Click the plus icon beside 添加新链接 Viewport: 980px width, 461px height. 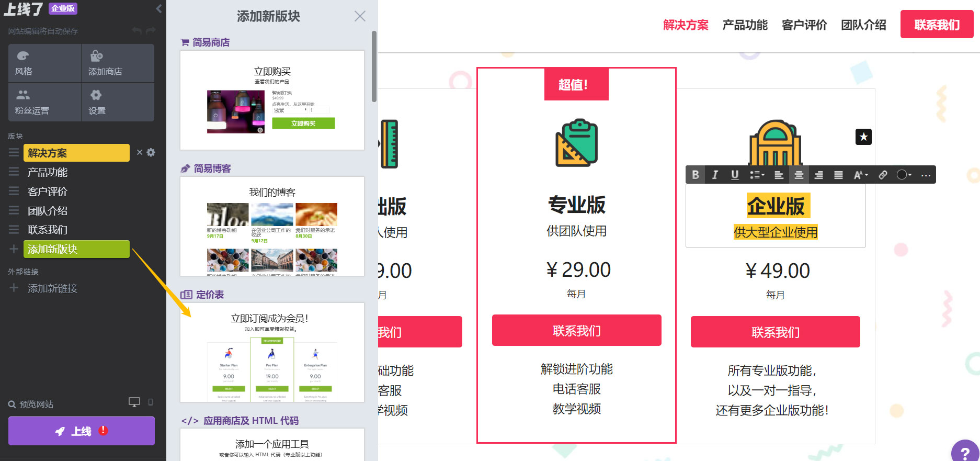tap(14, 288)
